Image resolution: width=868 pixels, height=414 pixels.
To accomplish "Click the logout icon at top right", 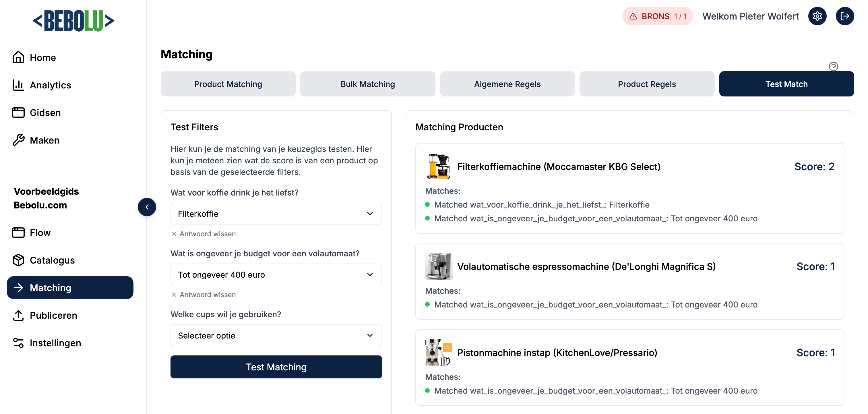I will pyautogui.click(x=844, y=16).
